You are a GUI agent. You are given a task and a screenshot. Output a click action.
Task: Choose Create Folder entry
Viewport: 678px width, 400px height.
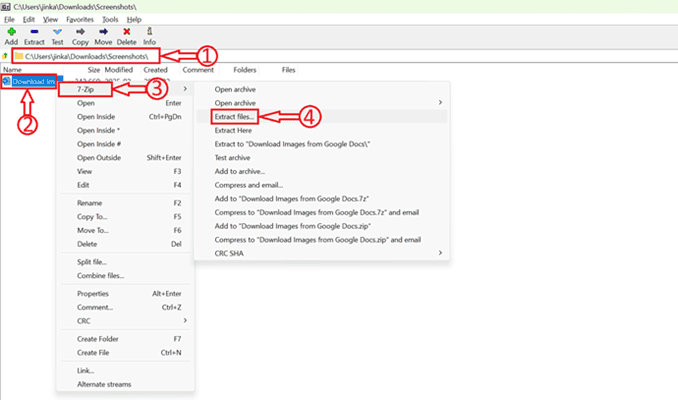[125, 339]
